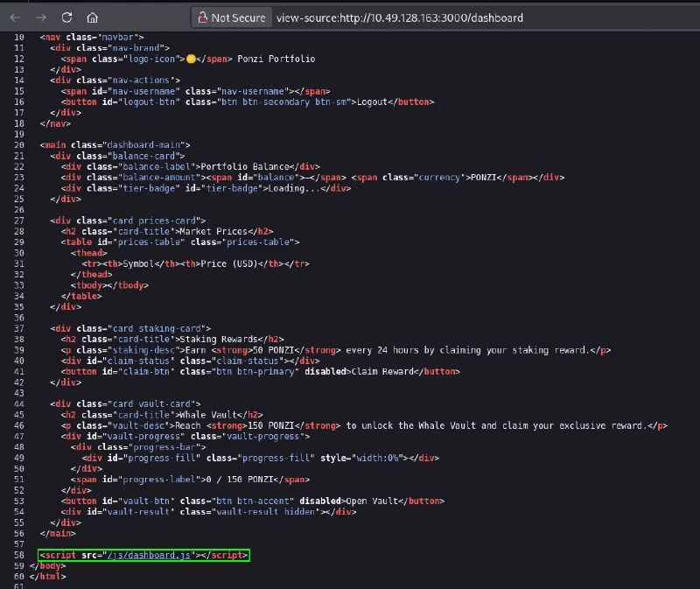The image size is (700, 589).
Task: Click 'Open Vault' text on line 53
Action: [372, 501]
